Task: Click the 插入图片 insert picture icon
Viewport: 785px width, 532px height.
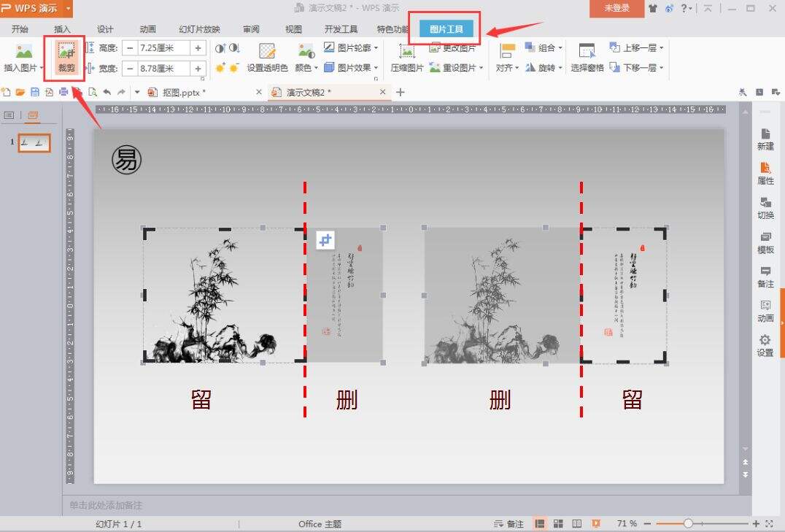Action: [23, 52]
